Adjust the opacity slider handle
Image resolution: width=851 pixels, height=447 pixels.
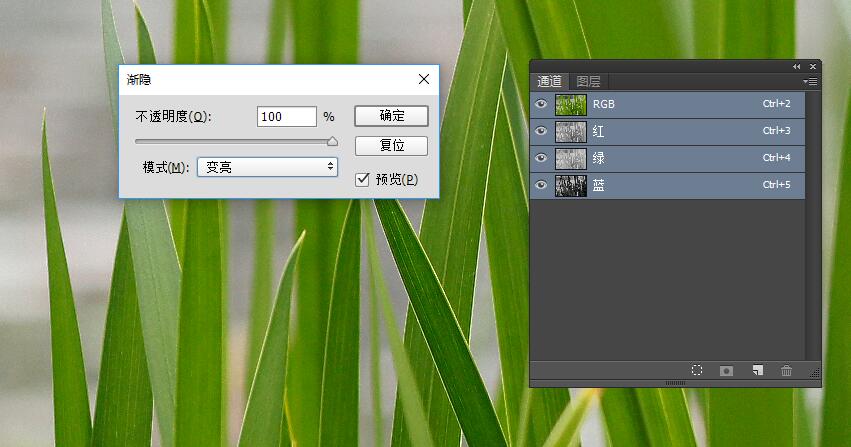[x=332, y=142]
